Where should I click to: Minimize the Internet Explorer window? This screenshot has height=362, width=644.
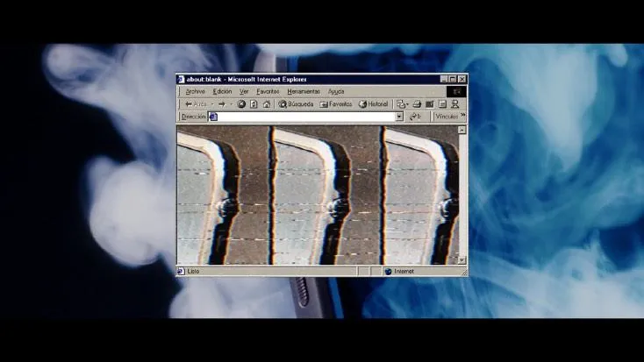point(444,79)
